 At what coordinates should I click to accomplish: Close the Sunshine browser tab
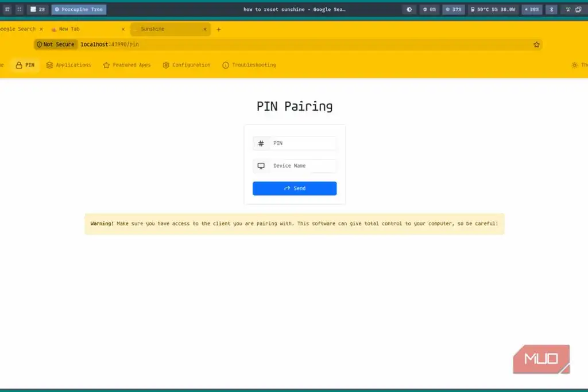[x=205, y=29]
